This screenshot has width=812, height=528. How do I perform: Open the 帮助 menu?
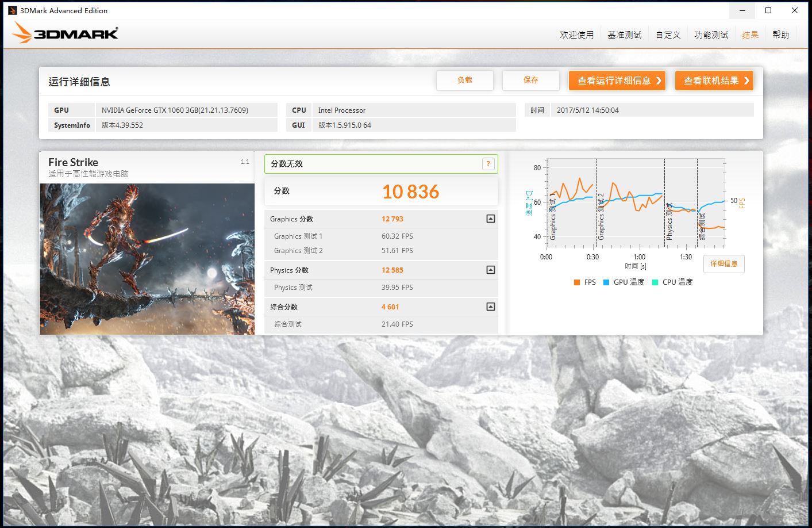tap(780, 35)
